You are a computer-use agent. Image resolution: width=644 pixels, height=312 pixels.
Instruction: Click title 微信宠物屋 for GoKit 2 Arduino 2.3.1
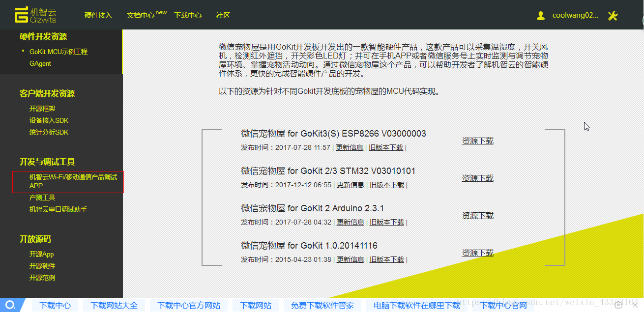313,208
